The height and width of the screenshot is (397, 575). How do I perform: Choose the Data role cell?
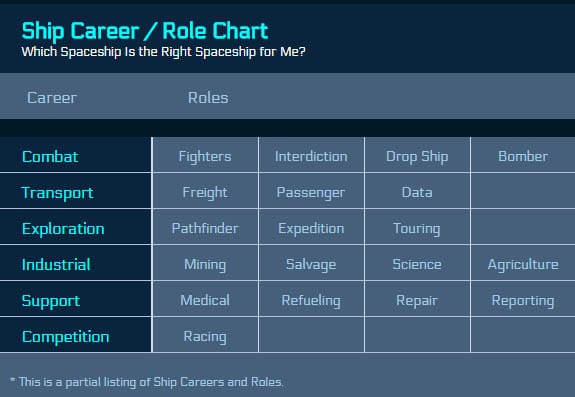[417, 192]
